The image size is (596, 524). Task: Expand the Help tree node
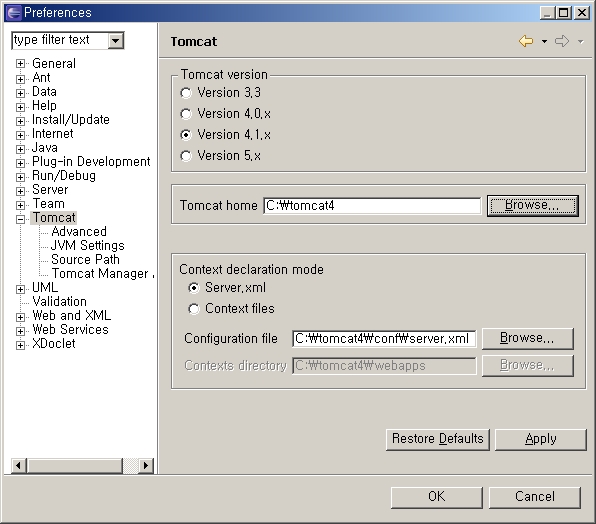click(21, 107)
